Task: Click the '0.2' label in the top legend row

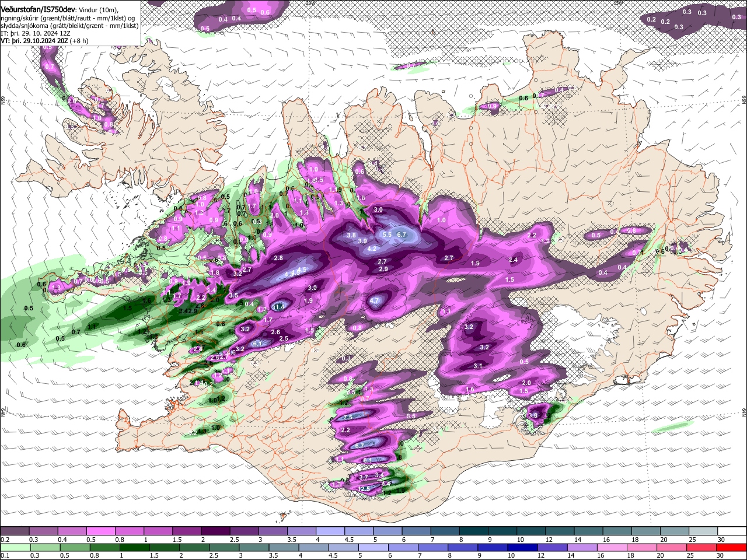Action: coord(6,540)
